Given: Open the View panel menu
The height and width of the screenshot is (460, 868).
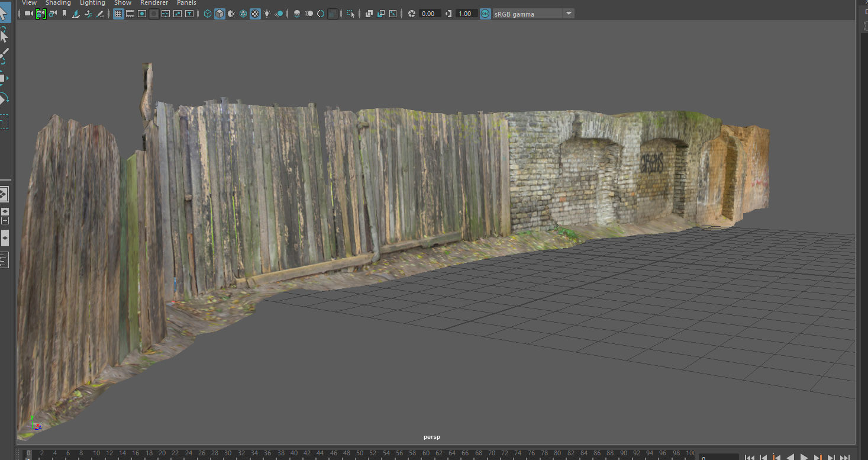Looking at the screenshot, I should [x=29, y=3].
